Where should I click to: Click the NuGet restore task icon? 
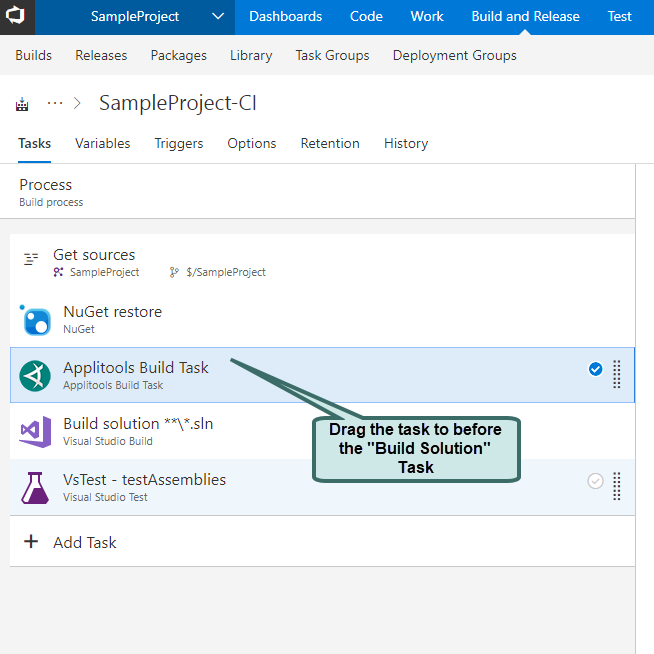point(35,320)
